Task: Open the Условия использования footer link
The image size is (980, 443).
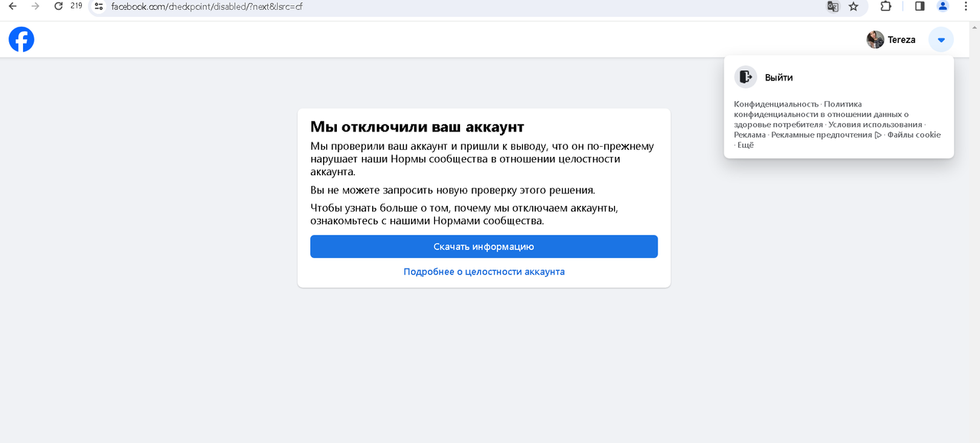Action: [875, 124]
